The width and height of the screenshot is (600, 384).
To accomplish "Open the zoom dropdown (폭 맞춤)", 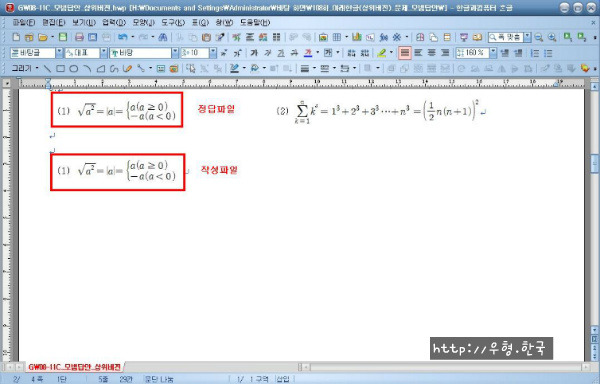I will tap(528, 37).
